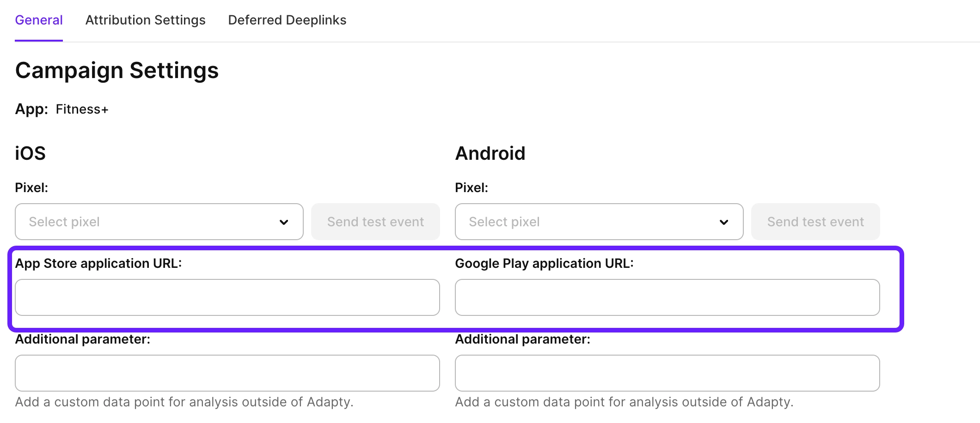The height and width of the screenshot is (423, 980).
Task: Click the chevron arrow in Android pixel dropdown
Action: [724, 222]
